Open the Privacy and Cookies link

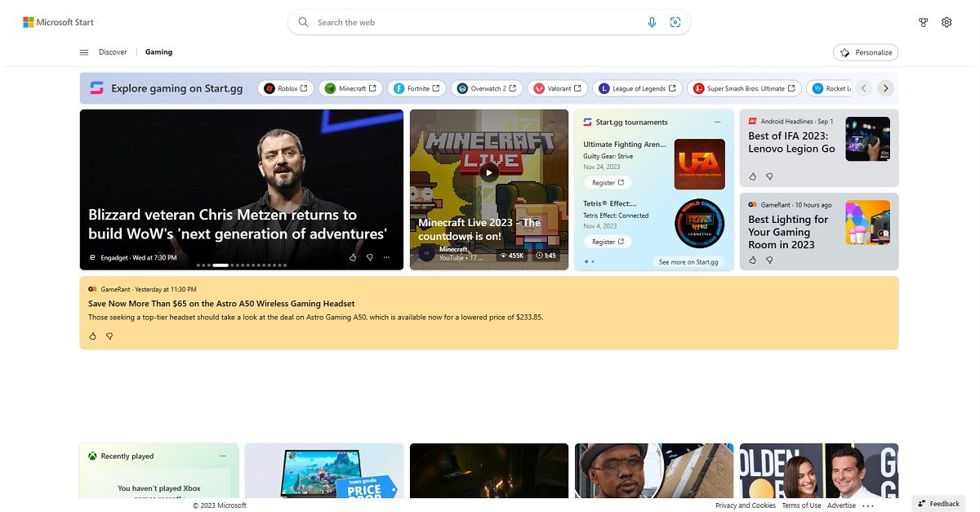[746, 505]
